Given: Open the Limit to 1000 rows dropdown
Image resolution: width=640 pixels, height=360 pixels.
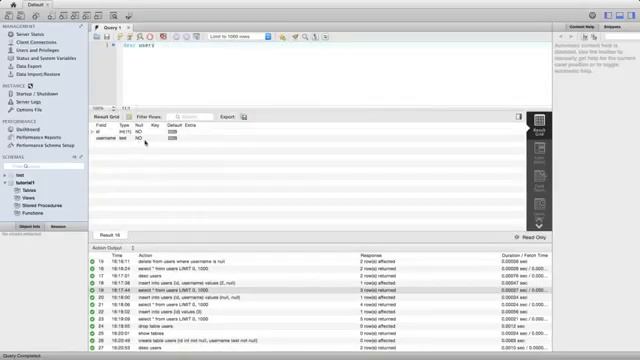Looking at the screenshot, I should tap(240, 37).
